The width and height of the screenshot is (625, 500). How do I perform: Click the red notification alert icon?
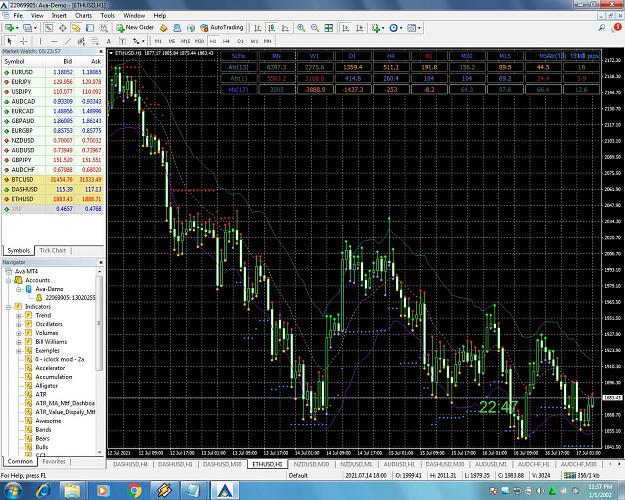tap(617, 27)
